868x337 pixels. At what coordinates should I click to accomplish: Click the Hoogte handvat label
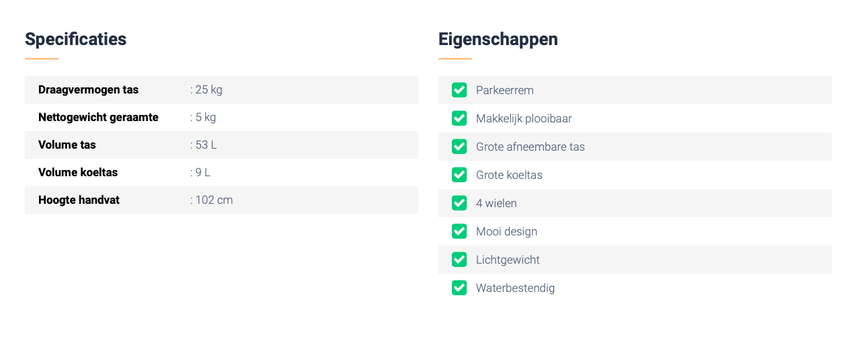click(x=79, y=200)
